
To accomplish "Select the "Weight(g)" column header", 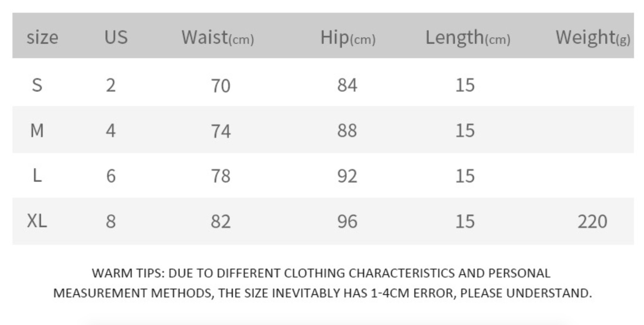I will (593, 37).
